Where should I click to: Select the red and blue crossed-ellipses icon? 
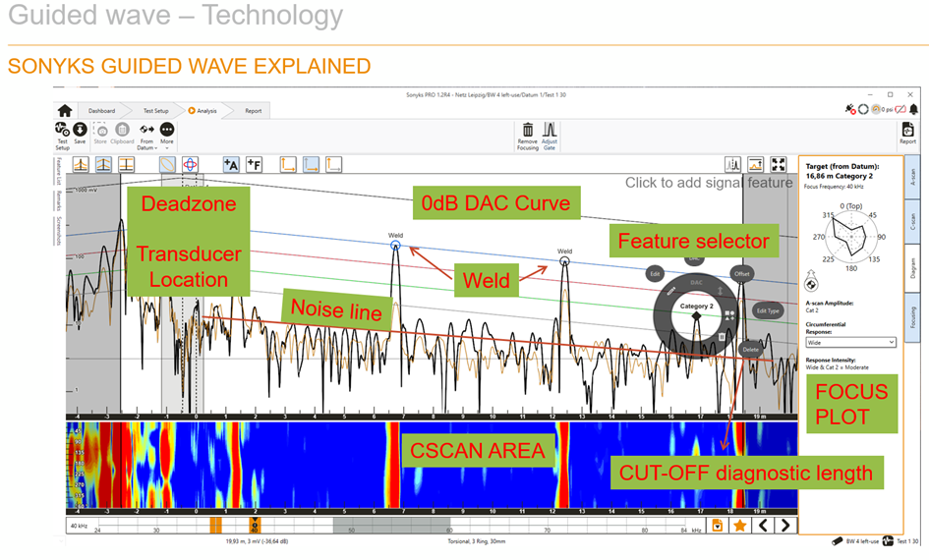(x=190, y=165)
